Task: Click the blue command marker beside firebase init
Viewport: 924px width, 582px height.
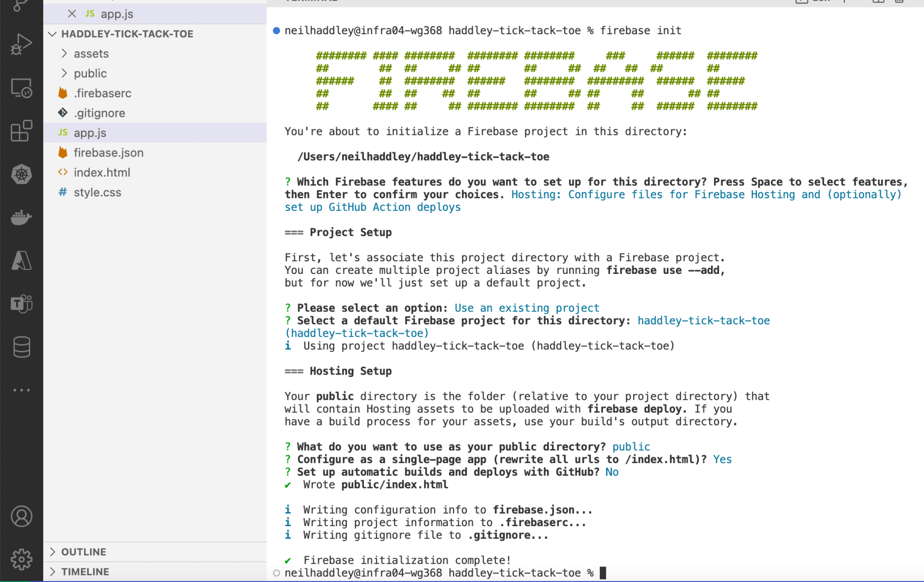Action: point(276,31)
